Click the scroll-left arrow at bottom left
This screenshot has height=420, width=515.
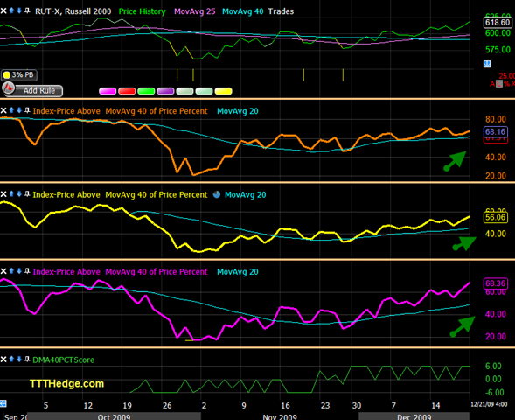[x=3, y=403]
